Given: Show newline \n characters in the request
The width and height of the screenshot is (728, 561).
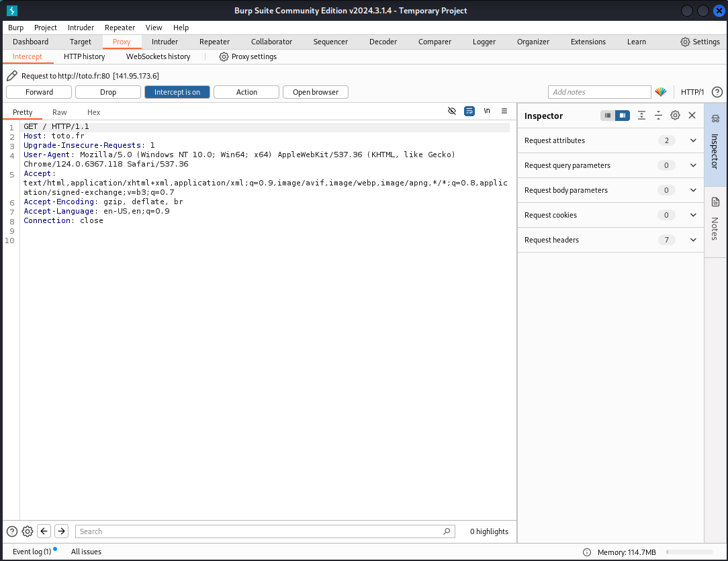Looking at the screenshot, I should coord(486,111).
